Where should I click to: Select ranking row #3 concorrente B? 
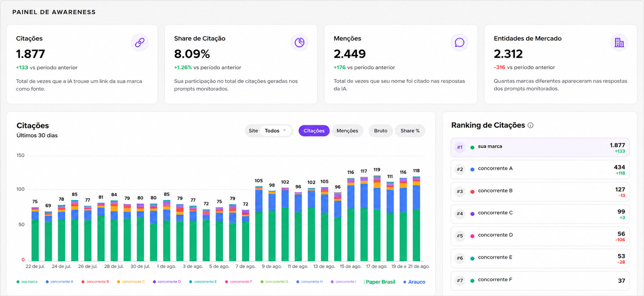(x=540, y=192)
